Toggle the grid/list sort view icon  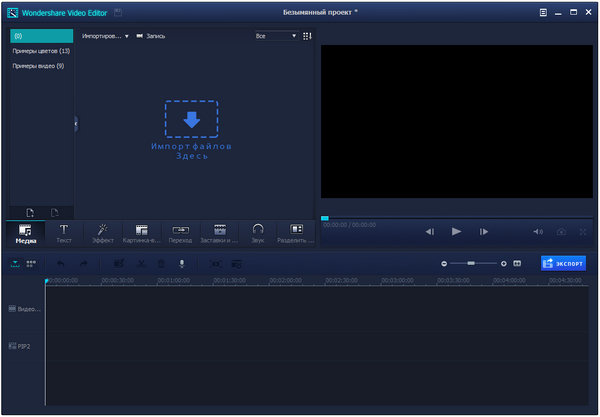point(307,36)
